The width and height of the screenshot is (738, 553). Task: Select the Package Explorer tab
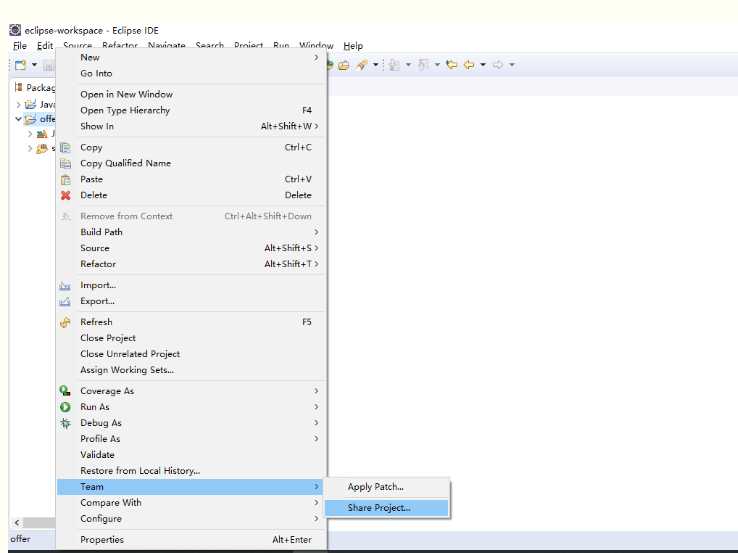pos(35,88)
